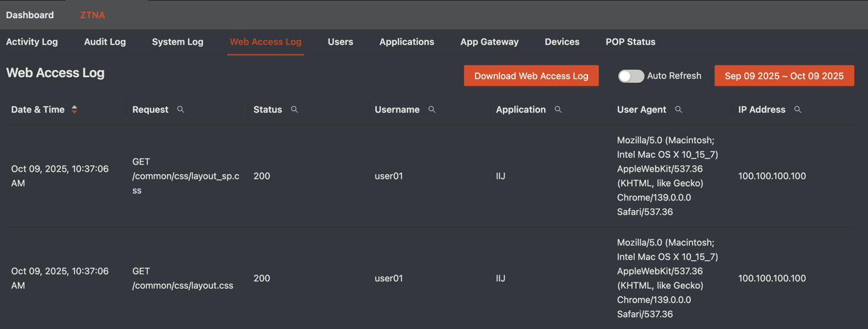Click Download Web Access Log button

[531, 76]
